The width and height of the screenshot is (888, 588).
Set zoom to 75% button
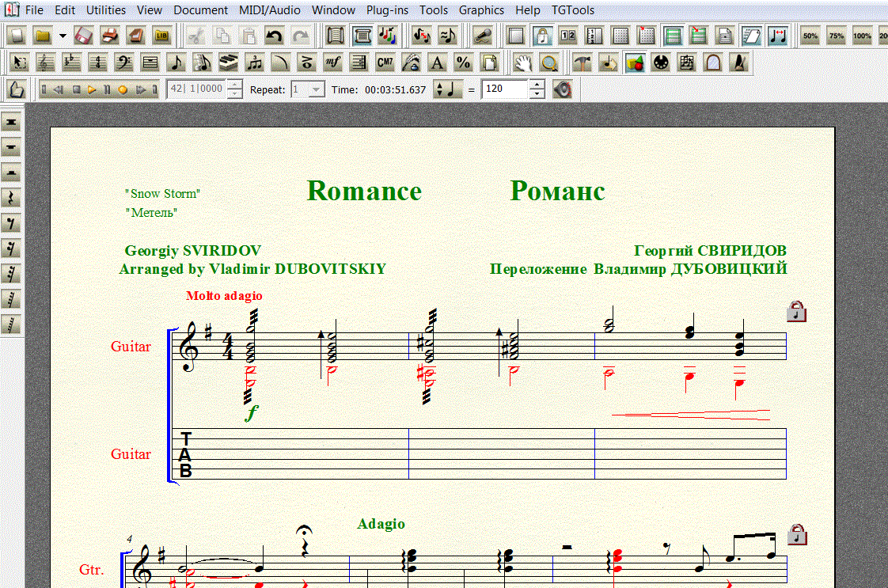click(837, 36)
